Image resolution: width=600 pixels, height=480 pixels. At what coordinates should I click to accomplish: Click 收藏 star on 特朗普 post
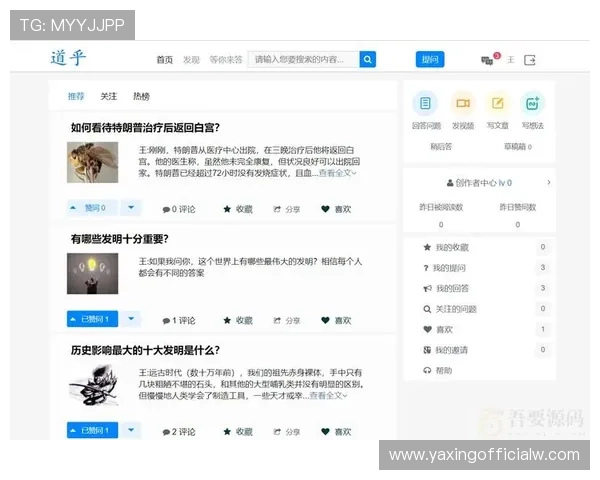tap(238, 209)
